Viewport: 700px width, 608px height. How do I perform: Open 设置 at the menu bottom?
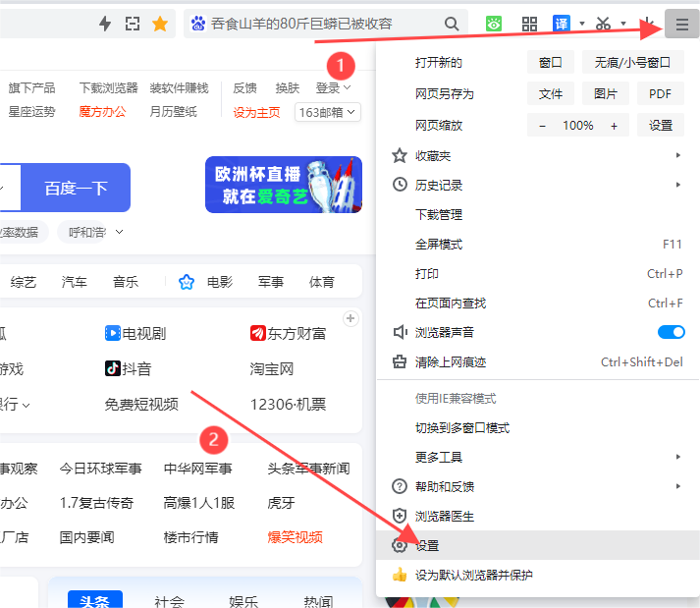(537, 545)
